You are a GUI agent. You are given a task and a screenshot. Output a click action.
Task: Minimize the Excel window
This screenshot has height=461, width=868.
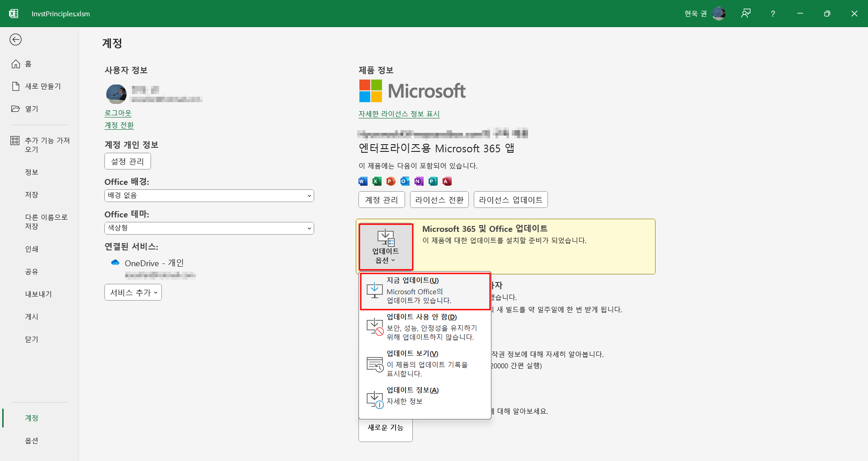[800, 14]
